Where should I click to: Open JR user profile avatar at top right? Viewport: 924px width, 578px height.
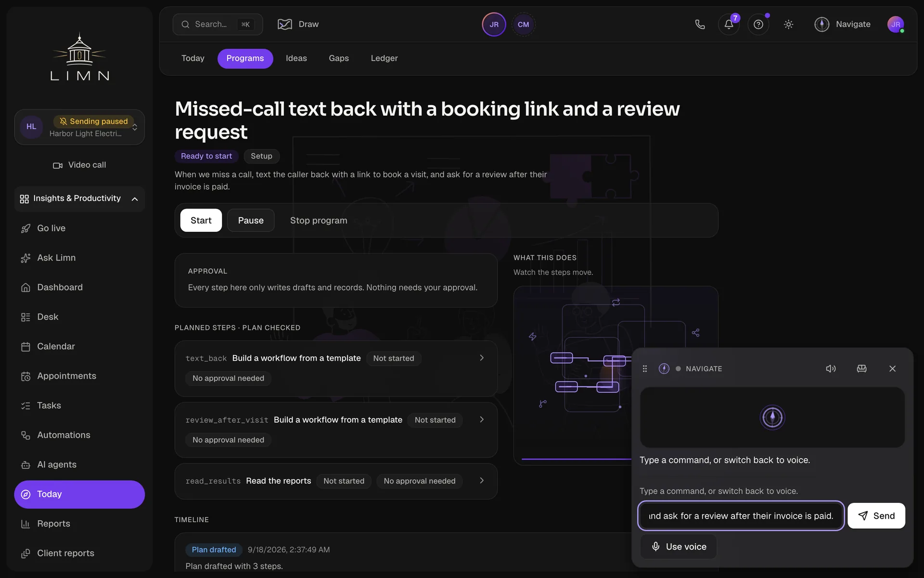895,24
